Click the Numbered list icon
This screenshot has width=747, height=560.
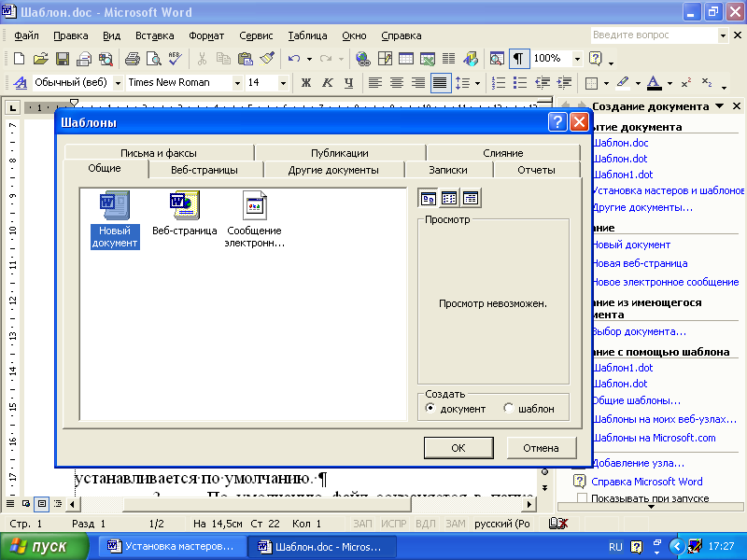click(499, 83)
